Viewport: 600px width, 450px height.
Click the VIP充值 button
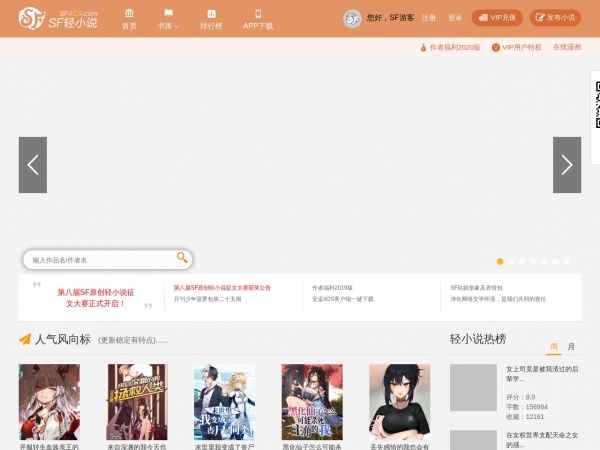[497, 18]
